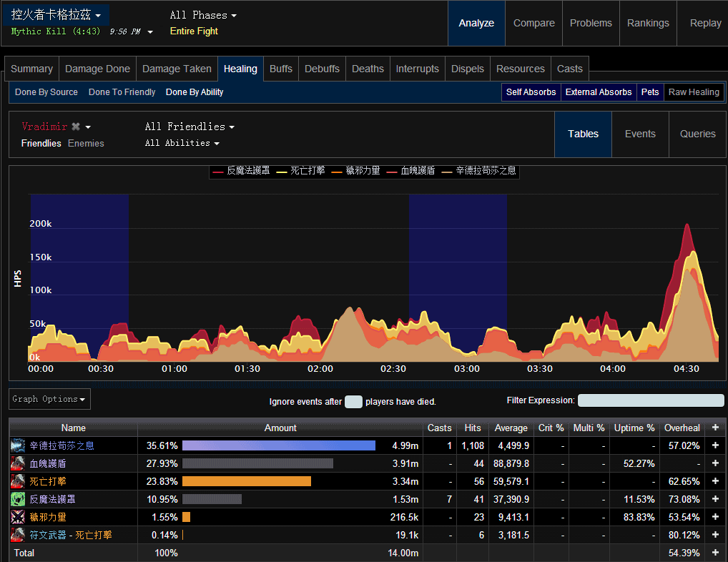This screenshot has height=562, width=728.
Task: Click the Done By Source link
Action: click(x=46, y=92)
